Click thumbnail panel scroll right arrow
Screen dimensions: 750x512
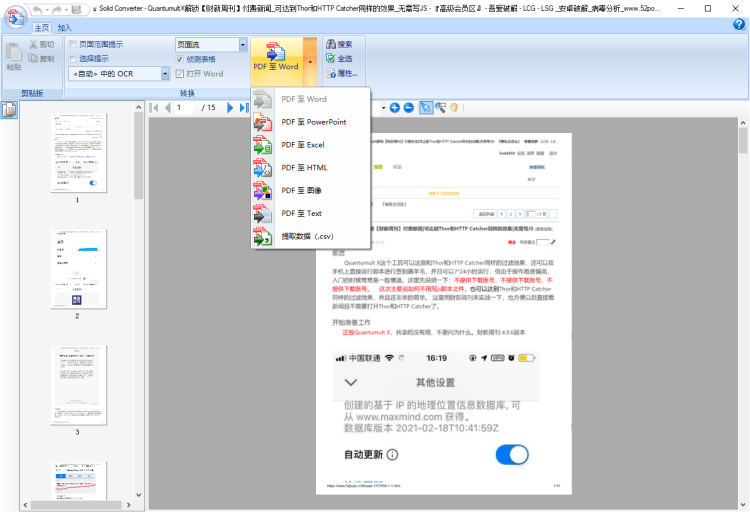pos(128,505)
